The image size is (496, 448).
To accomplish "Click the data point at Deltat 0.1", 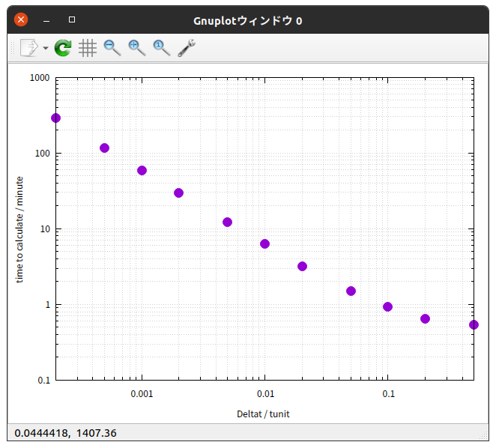I will click(x=387, y=306).
